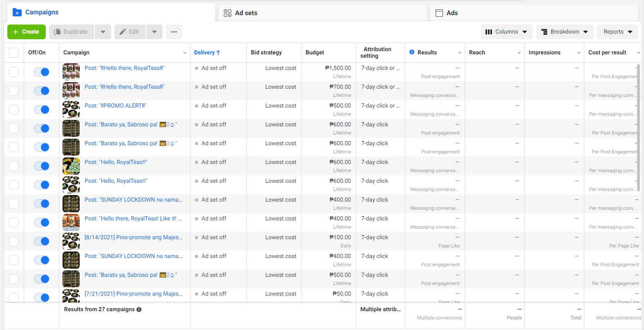Open the Reports dropdown menu
Screen dimensions: 644x330
point(617,32)
